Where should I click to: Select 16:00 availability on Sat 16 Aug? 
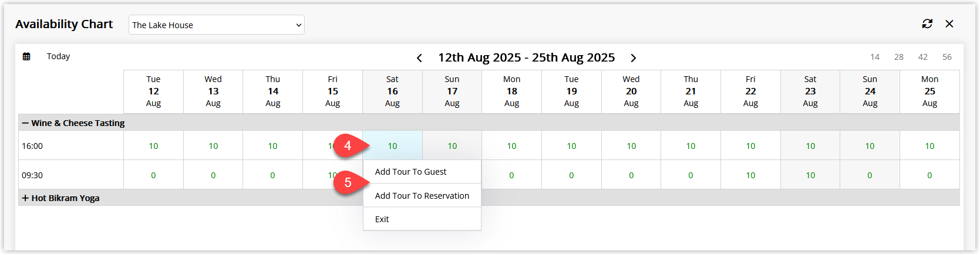point(392,145)
